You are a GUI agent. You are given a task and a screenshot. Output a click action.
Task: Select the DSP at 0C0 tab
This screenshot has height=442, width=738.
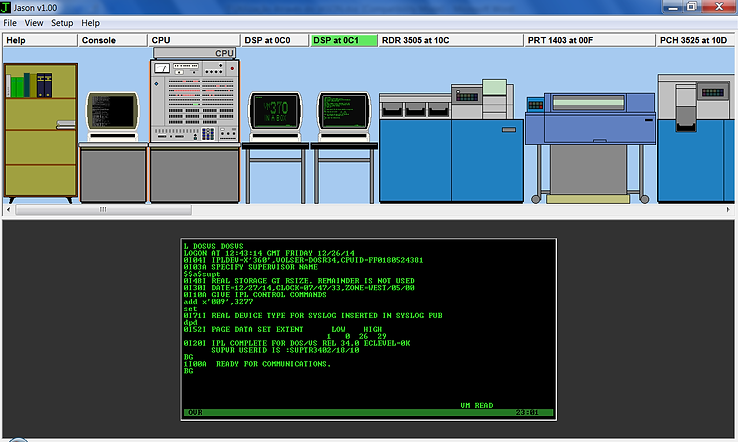[x=274, y=40]
